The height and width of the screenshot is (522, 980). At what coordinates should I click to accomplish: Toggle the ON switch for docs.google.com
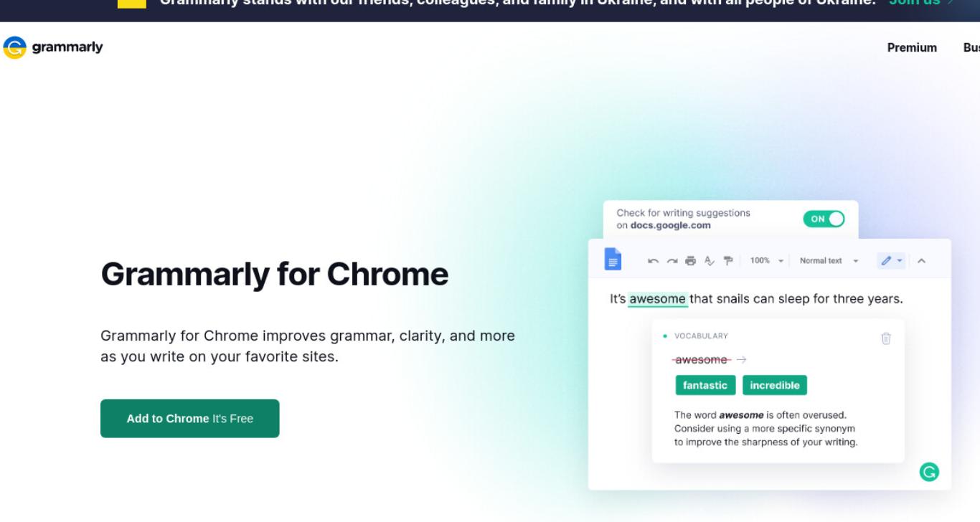pos(824,219)
